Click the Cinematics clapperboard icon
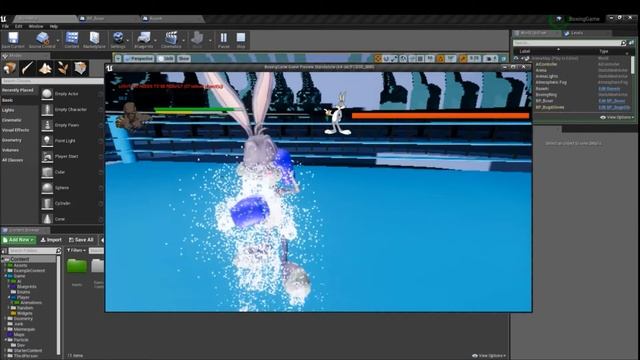 pos(171,38)
